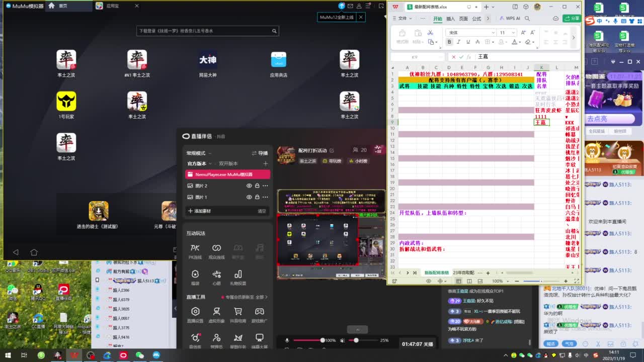The width and height of the screenshot is (644, 362).
Task: Click the cut scissors icon in WPS
Action: [x=430, y=33]
